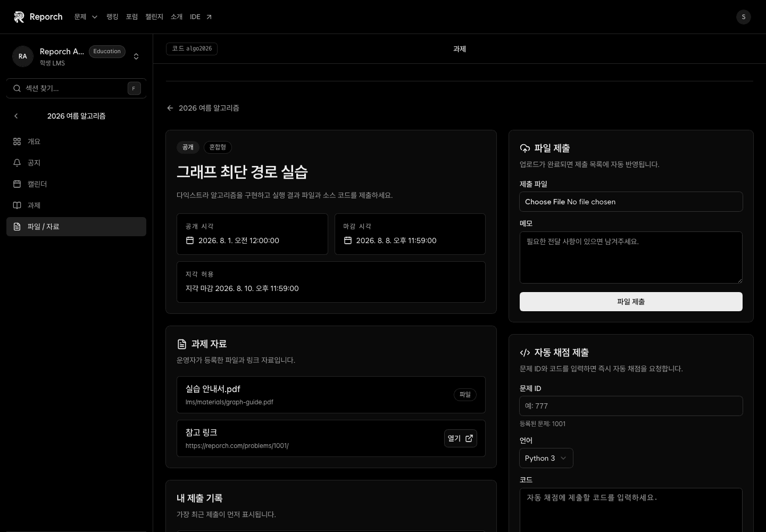
Task: Focus the 문제 ID input field
Action: coord(631,406)
